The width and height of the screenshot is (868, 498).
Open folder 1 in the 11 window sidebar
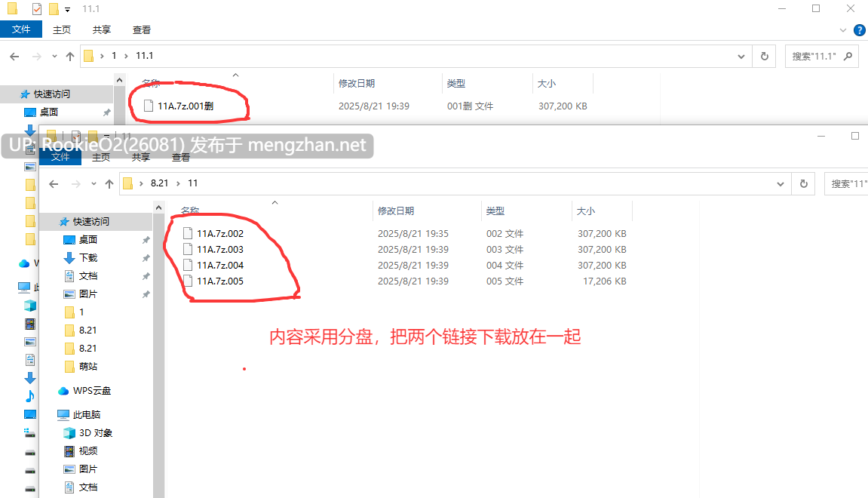pyautogui.click(x=81, y=312)
